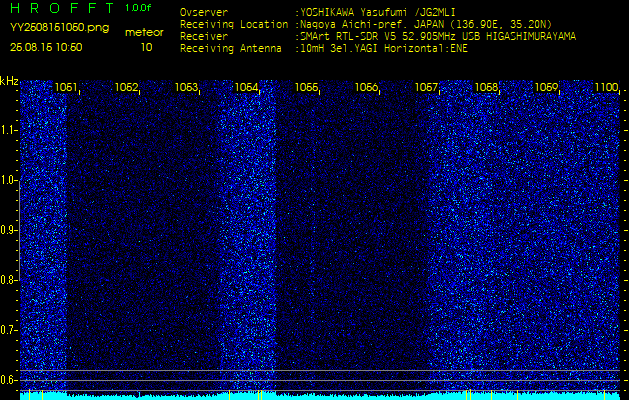The height and width of the screenshot is (400, 629).
Task: Click the Receiving Antenna label
Action: pyautogui.click(x=231, y=49)
